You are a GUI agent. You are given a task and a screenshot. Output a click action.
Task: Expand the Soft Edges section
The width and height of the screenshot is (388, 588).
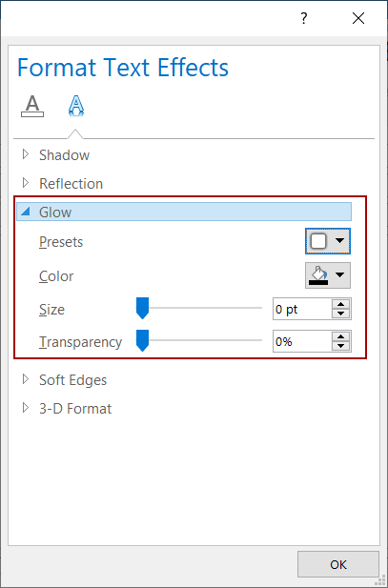(65, 380)
